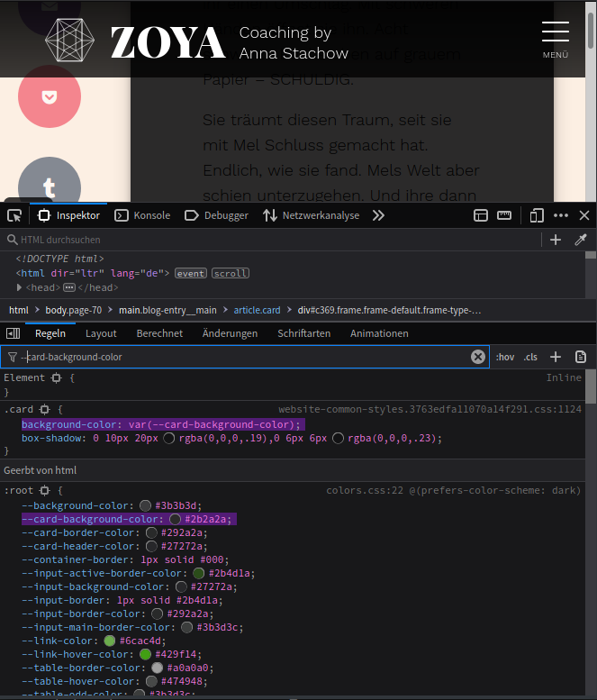The width and height of the screenshot is (597, 700).
Task: Show event listeners badge on html
Action: click(x=191, y=273)
